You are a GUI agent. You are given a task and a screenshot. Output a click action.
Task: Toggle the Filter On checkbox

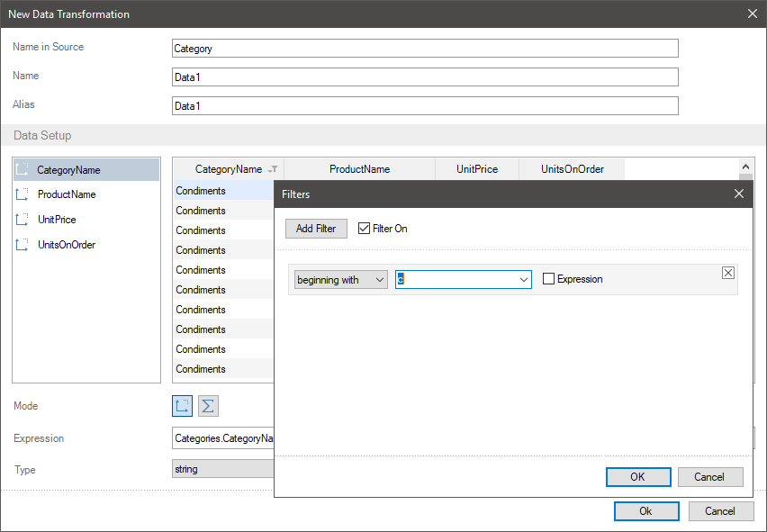pyautogui.click(x=365, y=229)
